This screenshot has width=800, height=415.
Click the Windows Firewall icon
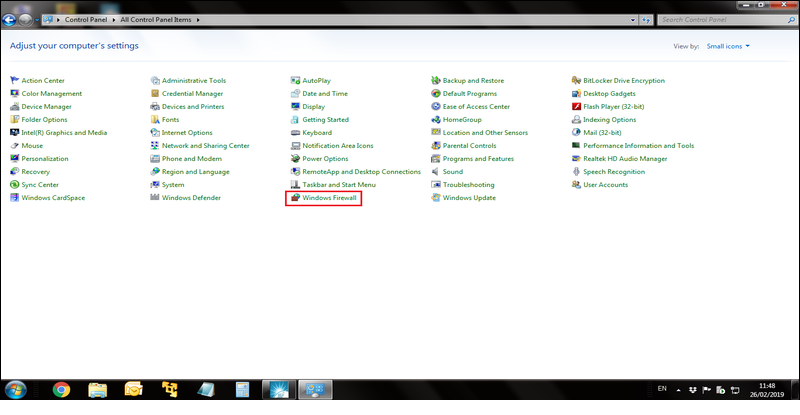point(295,198)
